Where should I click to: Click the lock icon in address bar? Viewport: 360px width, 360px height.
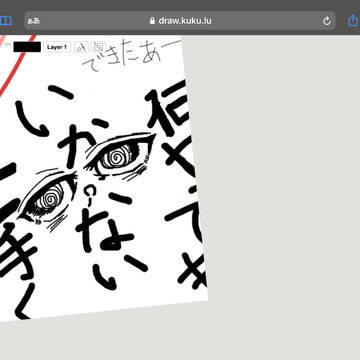(x=152, y=21)
